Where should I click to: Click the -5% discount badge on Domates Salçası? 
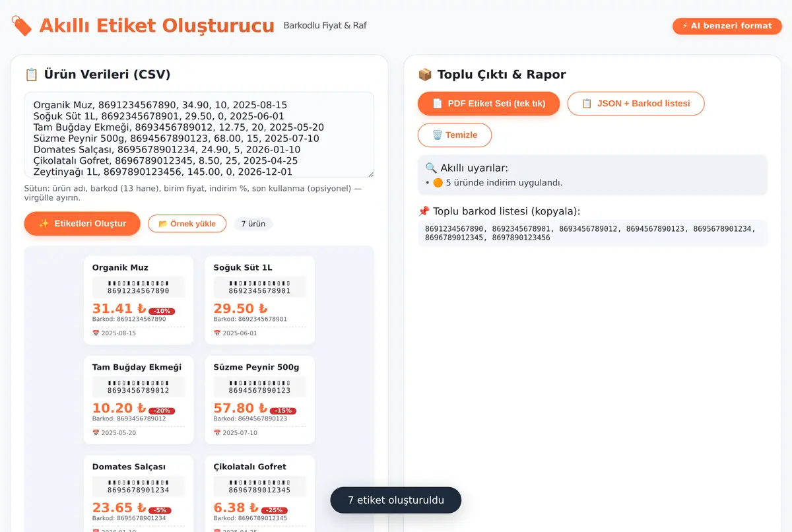coord(160,511)
